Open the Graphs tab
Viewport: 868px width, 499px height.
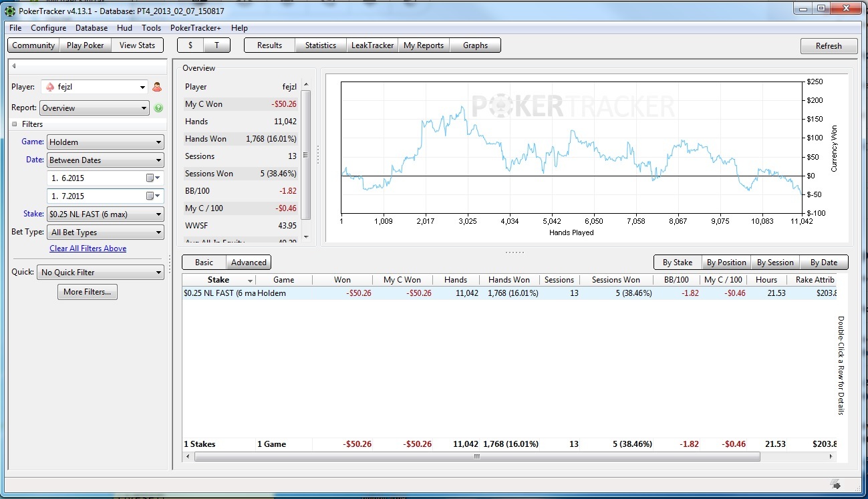pos(475,45)
